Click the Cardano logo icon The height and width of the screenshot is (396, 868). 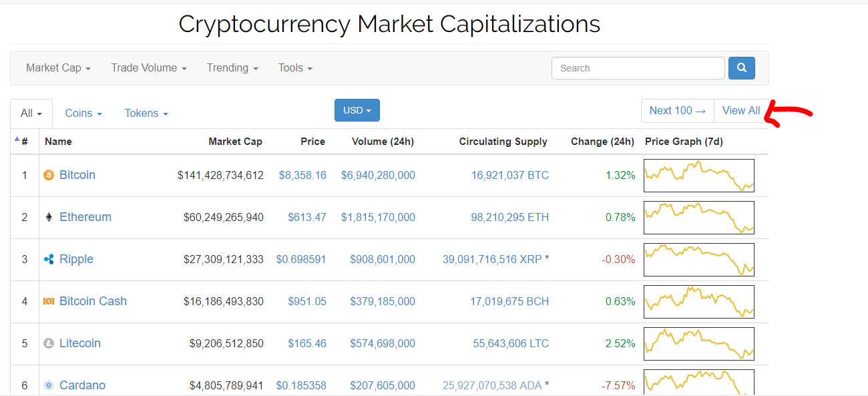tap(48, 385)
